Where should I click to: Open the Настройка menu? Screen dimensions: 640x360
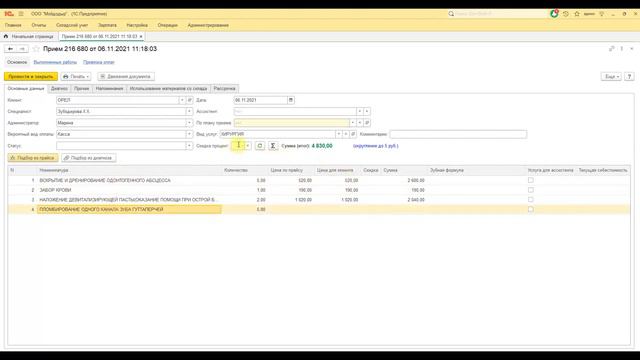click(x=137, y=25)
